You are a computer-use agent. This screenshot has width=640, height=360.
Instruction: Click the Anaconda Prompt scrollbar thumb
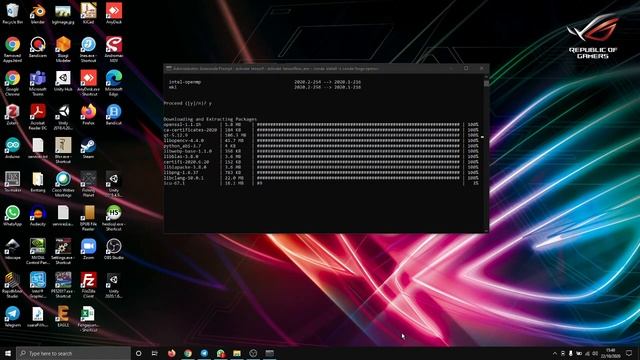tap(486, 83)
